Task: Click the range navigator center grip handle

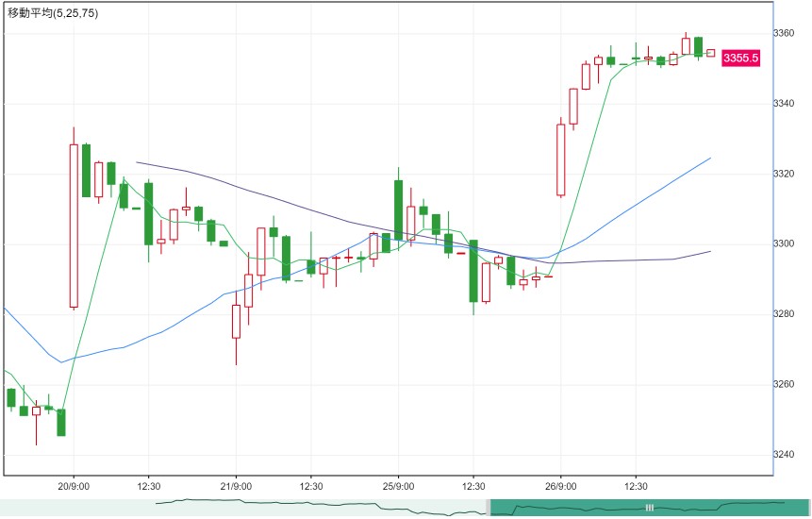Action: point(650,508)
